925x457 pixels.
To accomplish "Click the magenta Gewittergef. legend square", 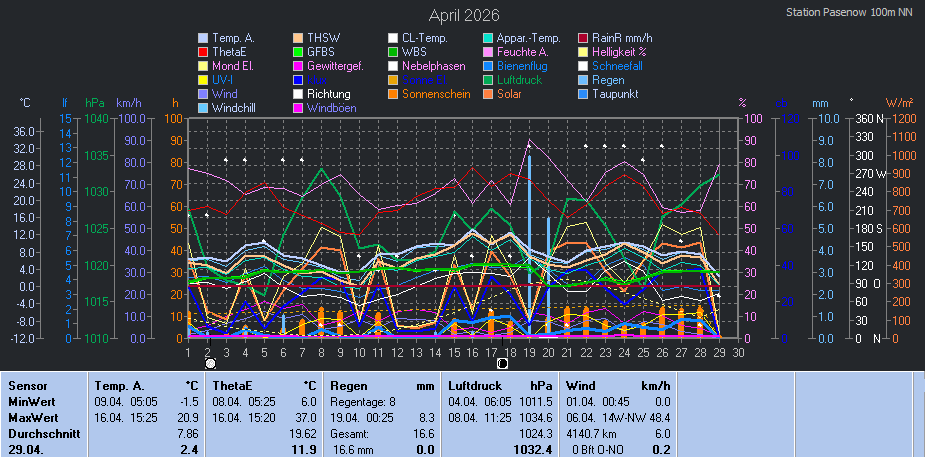I will [299, 66].
